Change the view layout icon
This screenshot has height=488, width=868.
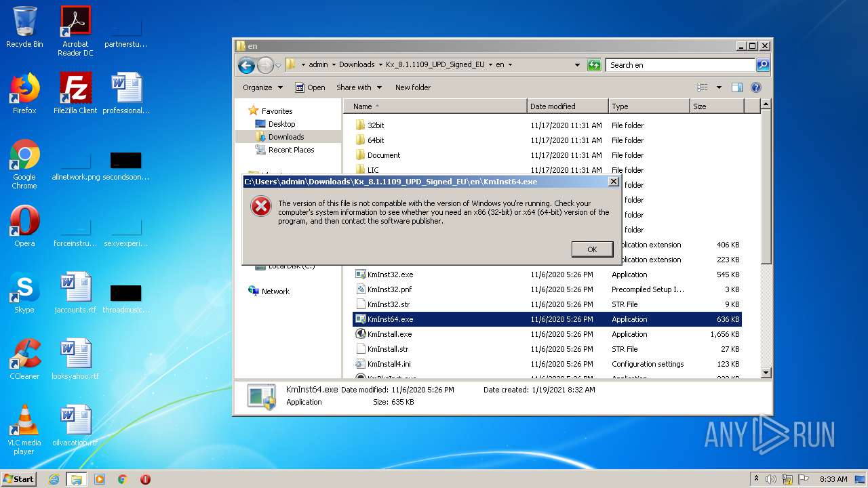point(703,87)
